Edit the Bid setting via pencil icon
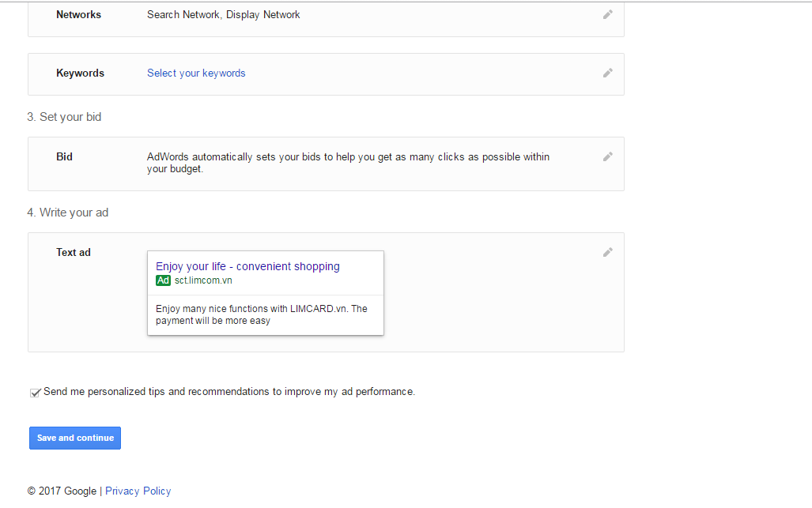812x508 pixels. tap(607, 156)
